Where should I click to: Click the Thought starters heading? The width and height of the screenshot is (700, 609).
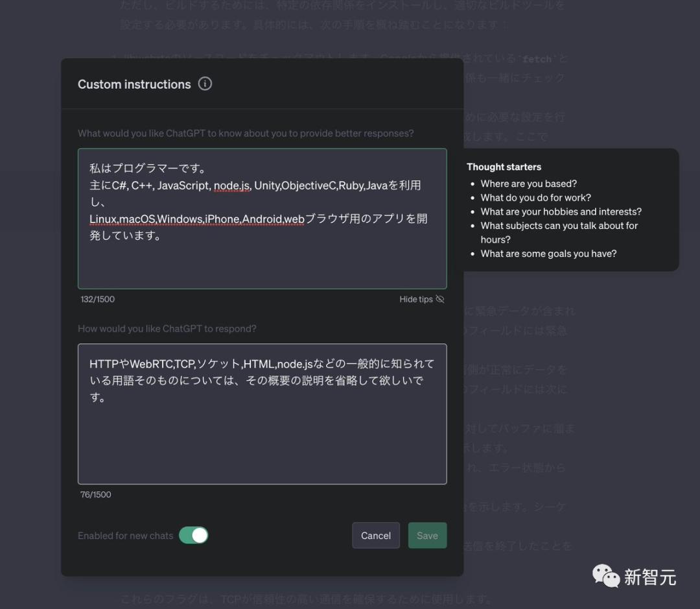[x=504, y=167]
